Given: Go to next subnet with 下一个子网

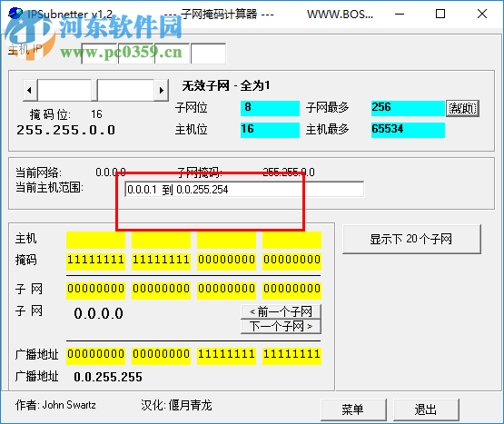Looking at the screenshot, I should coord(281,326).
